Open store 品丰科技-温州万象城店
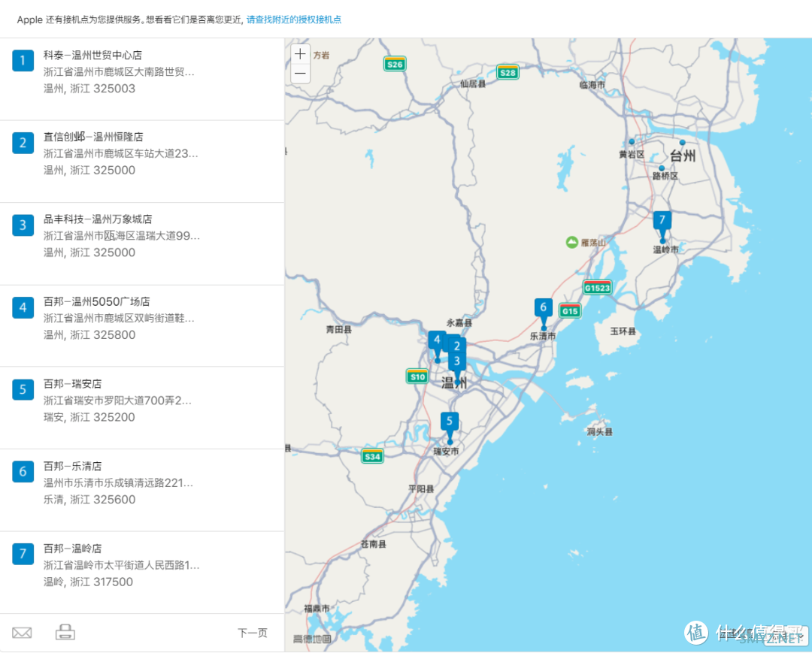Image resolution: width=812 pixels, height=653 pixels. [98, 219]
